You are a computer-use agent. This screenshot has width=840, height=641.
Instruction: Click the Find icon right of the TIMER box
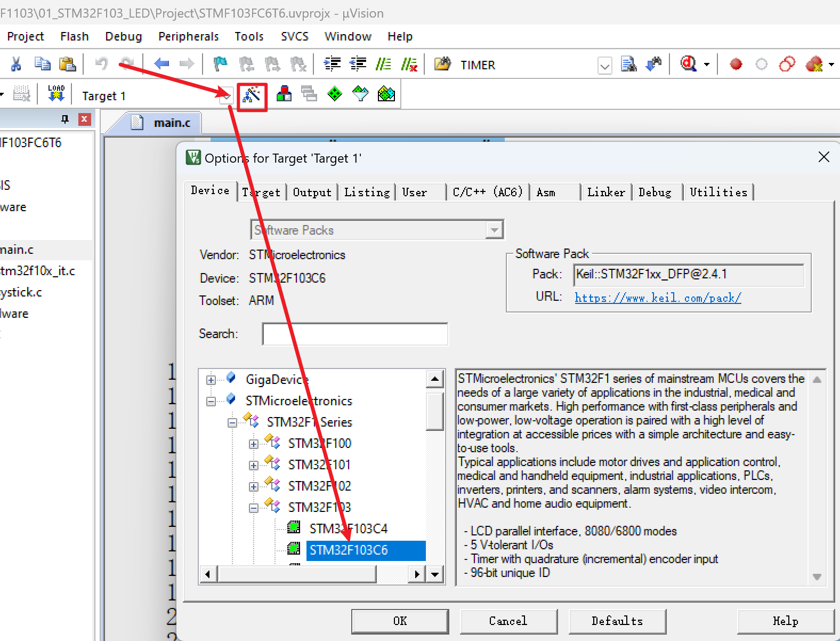[x=629, y=65]
